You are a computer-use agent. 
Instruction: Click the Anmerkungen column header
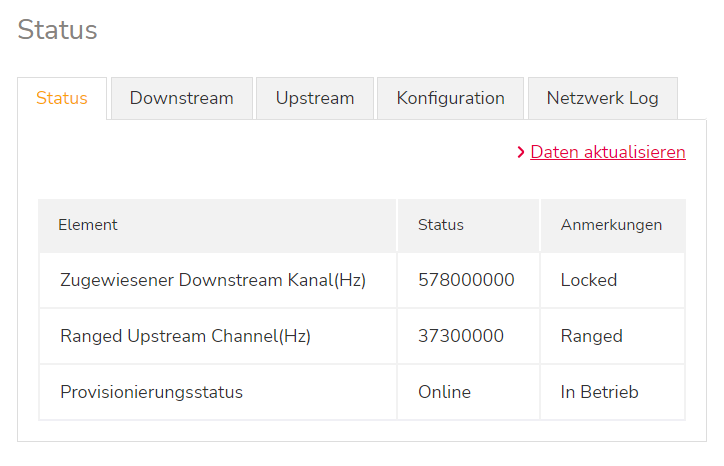click(611, 225)
